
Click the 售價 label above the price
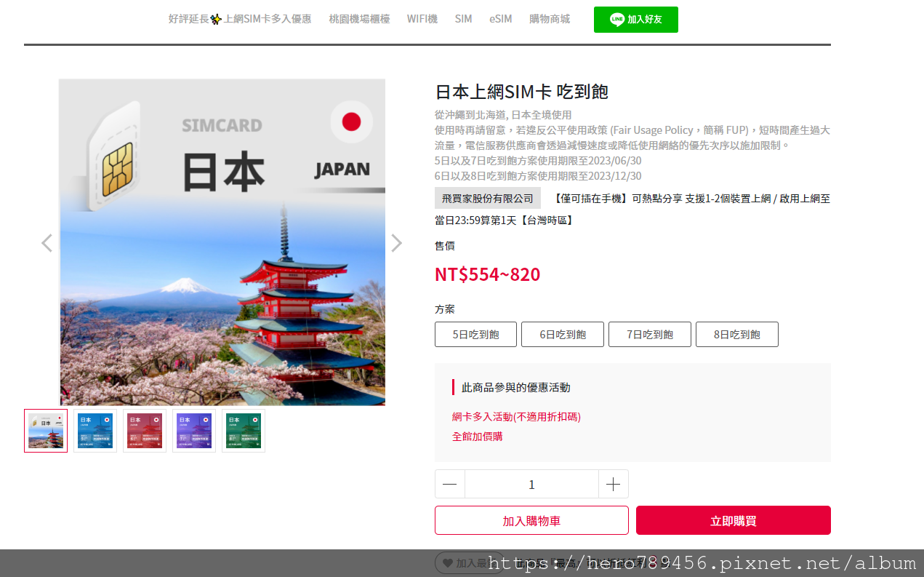(445, 246)
